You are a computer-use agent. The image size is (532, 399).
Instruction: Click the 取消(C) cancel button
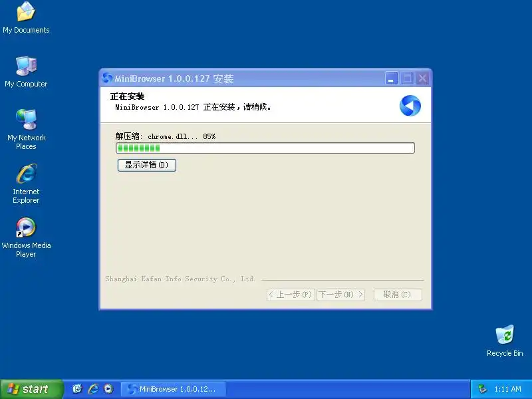point(398,295)
